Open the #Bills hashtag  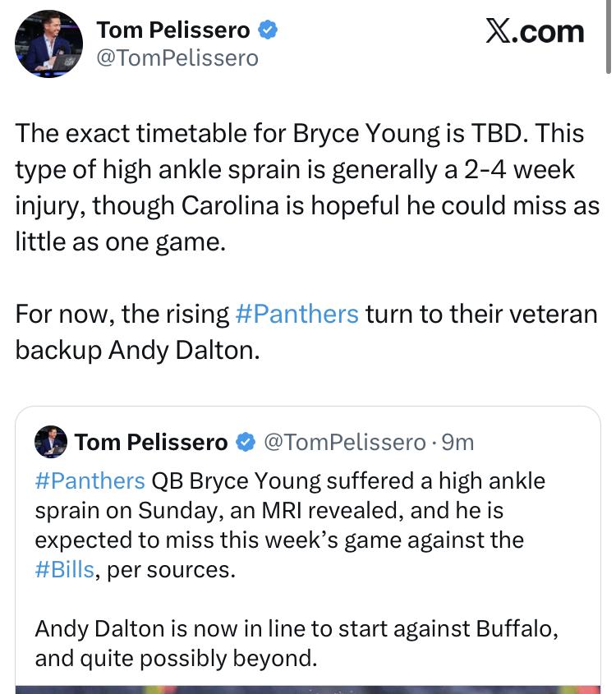click(64, 570)
